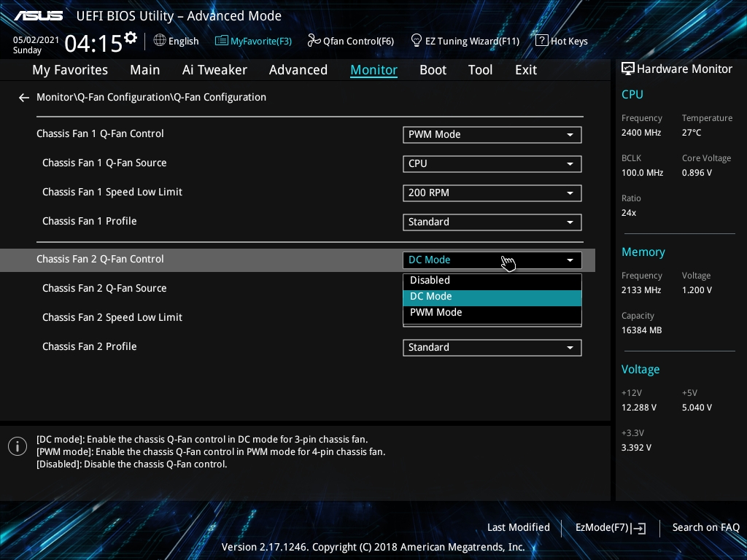Select the Chassis Fan 2 Profile label
Viewport: 747px width, 560px height.
coord(90,346)
